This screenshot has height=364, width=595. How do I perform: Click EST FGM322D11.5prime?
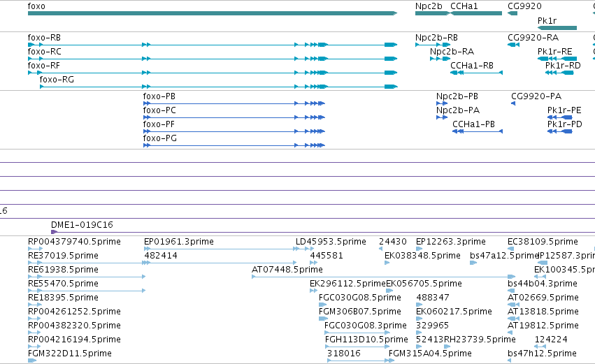(x=70, y=354)
